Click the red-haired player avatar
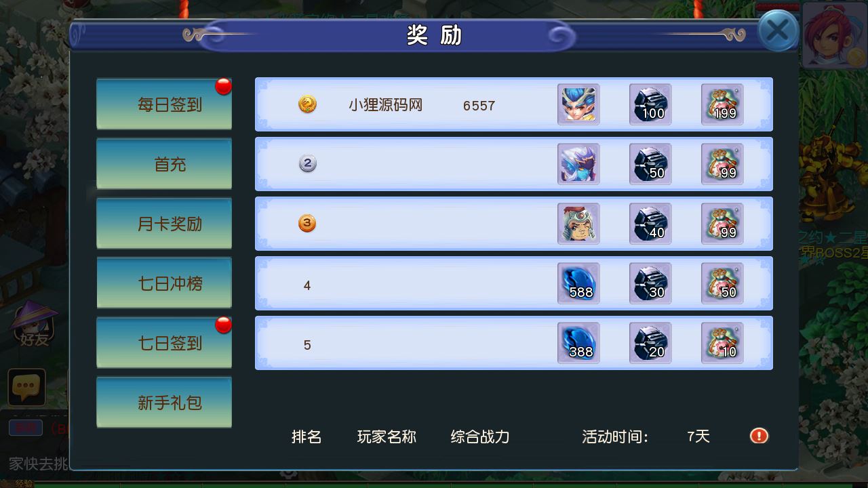Viewport: 868px width, 488px height. pyautogui.click(x=835, y=35)
